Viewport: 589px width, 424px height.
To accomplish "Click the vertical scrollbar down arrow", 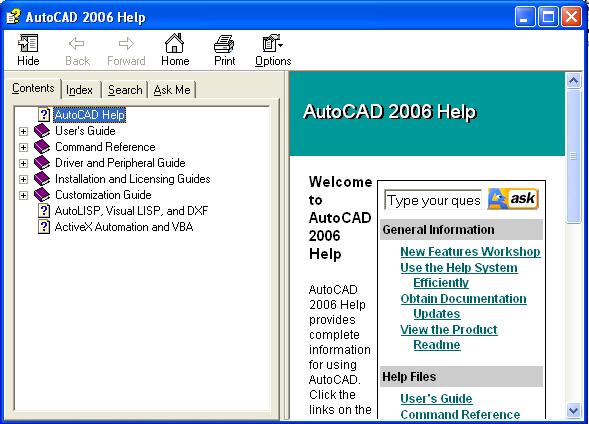I will tap(573, 410).
